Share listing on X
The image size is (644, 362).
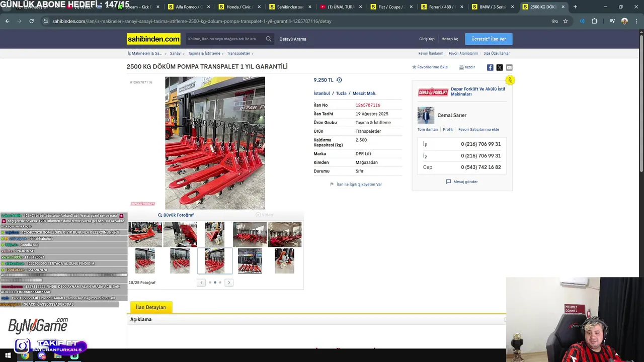pyautogui.click(x=500, y=67)
